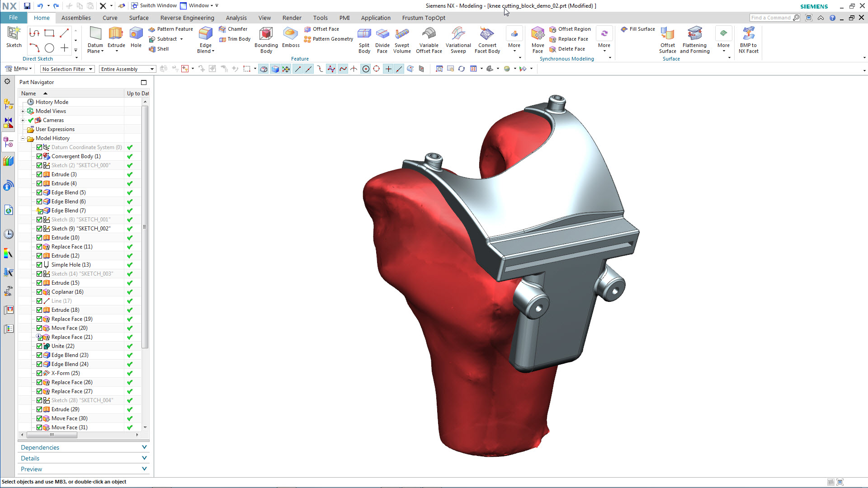
Task: Select the Variational Sweep tool
Action: click(x=458, y=34)
